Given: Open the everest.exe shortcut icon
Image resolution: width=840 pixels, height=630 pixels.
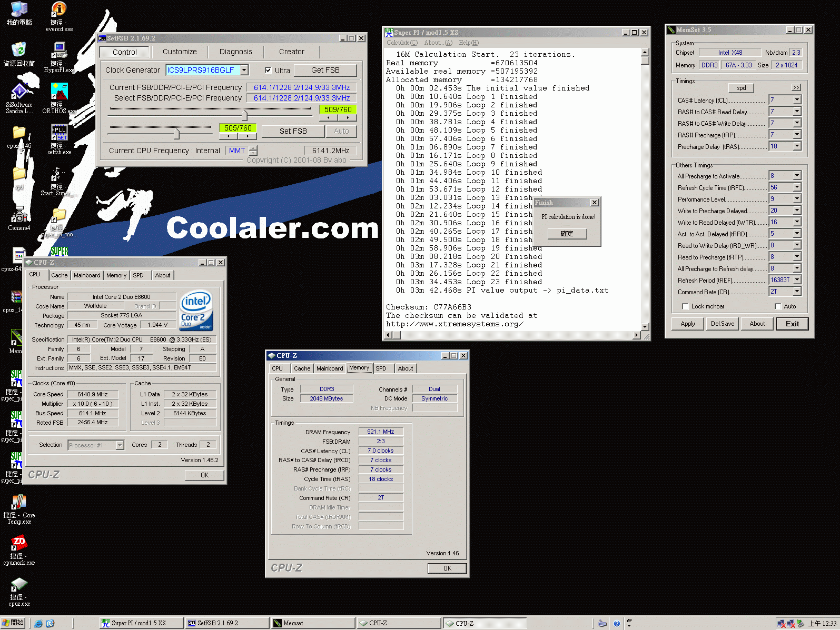Looking at the screenshot, I should click(x=59, y=9).
